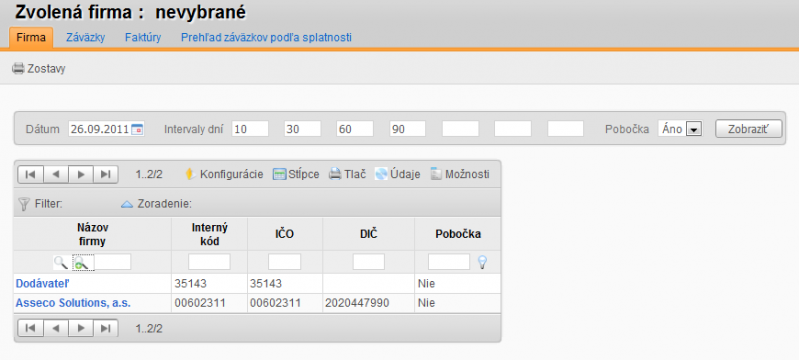Select Interný kód cell 00602311
Image resolution: width=799 pixels, height=360 pixels.
pyautogui.click(x=210, y=303)
